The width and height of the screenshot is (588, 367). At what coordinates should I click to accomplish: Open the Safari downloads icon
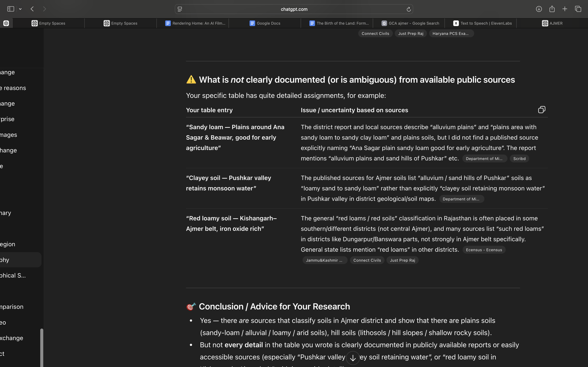pyautogui.click(x=539, y=9)
